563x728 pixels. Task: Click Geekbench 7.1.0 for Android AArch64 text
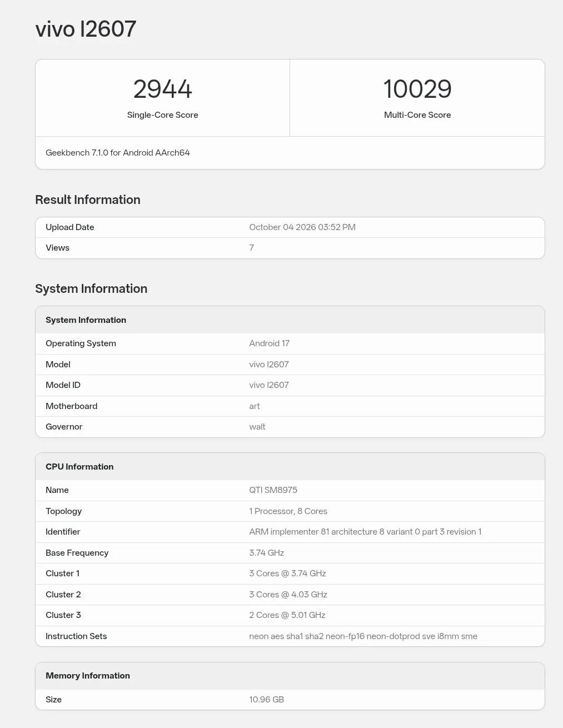tap(118, 153)
